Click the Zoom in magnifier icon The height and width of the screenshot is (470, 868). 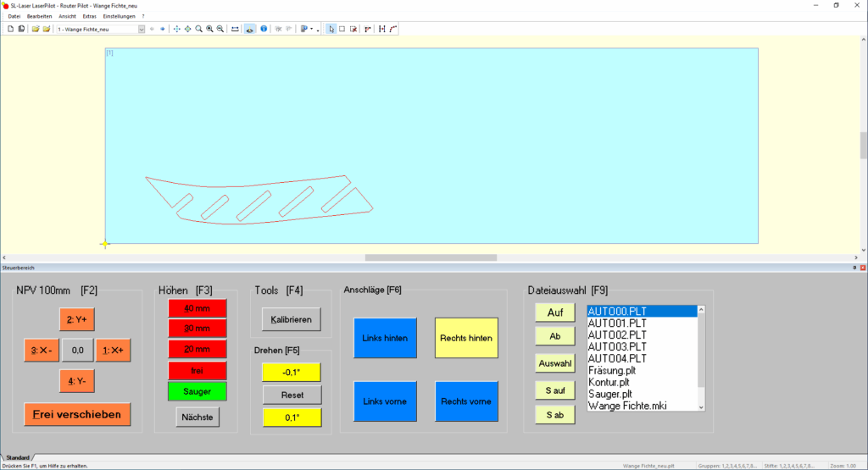[x=209, y=29]
